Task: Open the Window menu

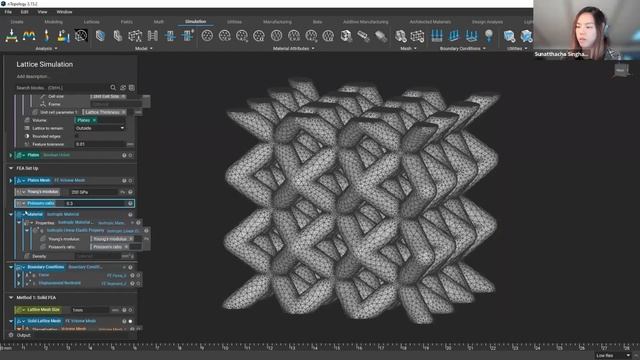Action: [x=64, y=12]
